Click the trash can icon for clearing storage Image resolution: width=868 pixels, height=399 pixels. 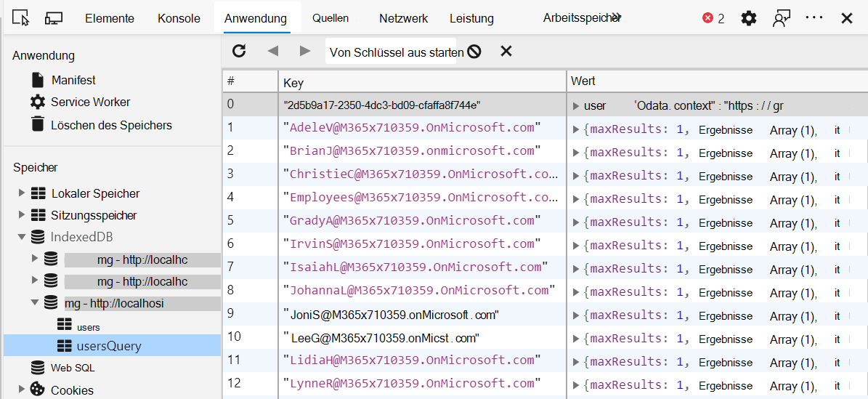click(38, 124)
